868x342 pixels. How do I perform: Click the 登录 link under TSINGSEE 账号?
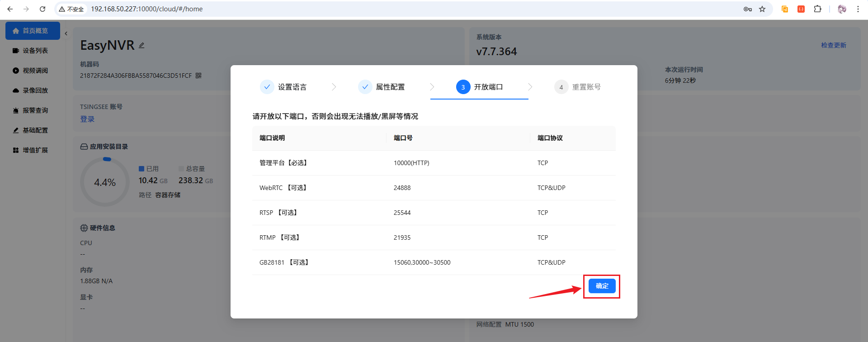point(87,119)
